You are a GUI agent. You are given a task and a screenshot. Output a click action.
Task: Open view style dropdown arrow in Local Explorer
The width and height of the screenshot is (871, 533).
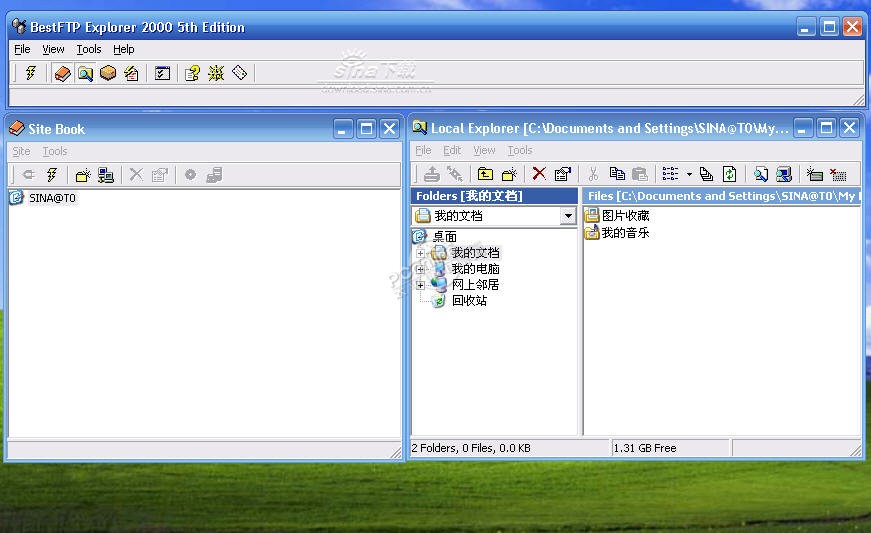(689, 174)
